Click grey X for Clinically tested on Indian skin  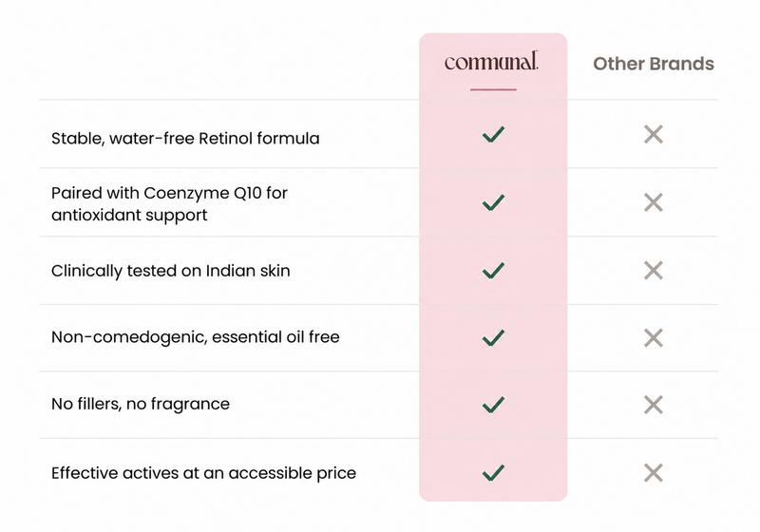tap(654, 271)
